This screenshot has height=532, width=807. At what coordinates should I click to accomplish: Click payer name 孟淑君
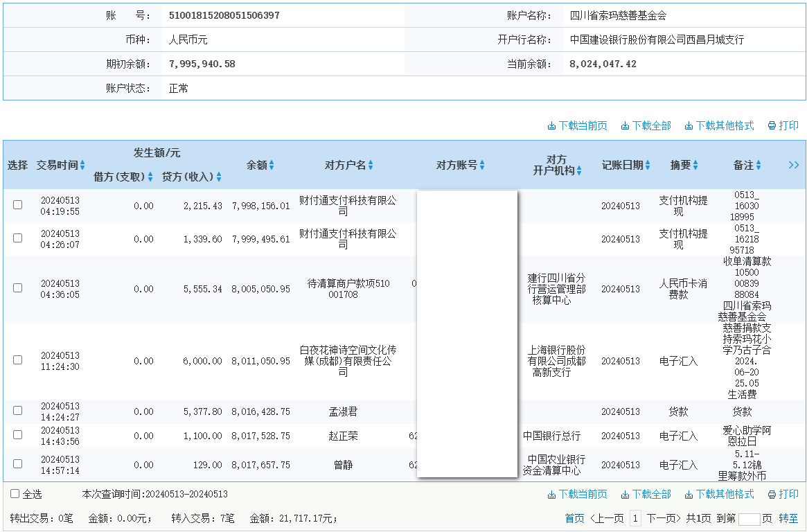(343, 411)
